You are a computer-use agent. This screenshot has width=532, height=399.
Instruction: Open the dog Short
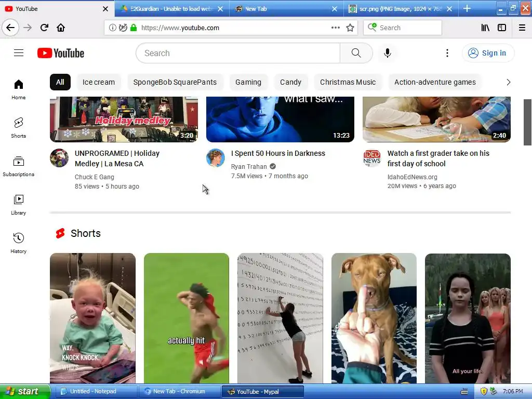tap(374, 318)
